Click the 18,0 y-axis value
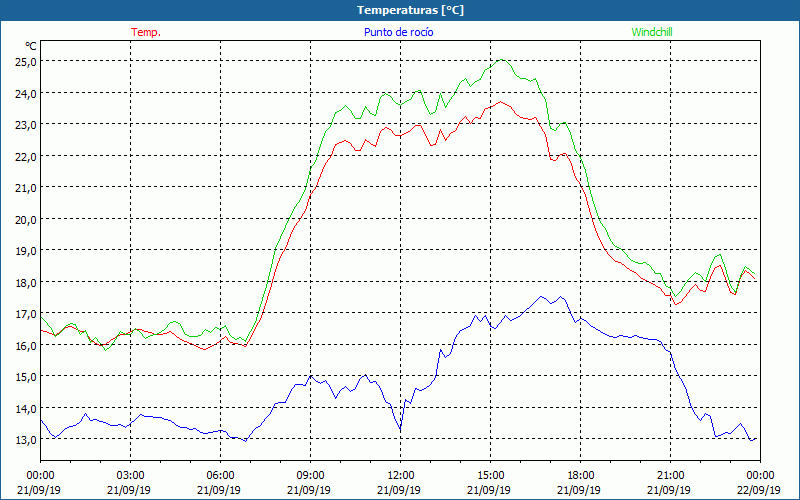The height and width of the screenshot is (500, 800). pos(26,282)
